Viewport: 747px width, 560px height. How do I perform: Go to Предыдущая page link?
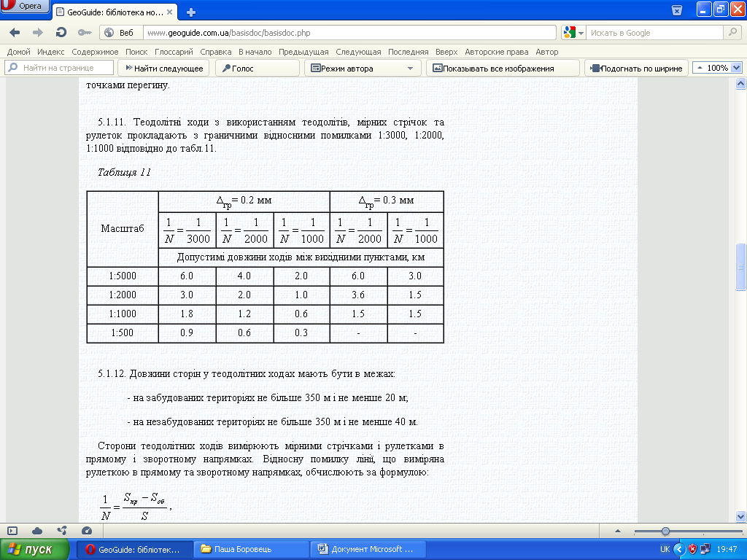point(303,52)
